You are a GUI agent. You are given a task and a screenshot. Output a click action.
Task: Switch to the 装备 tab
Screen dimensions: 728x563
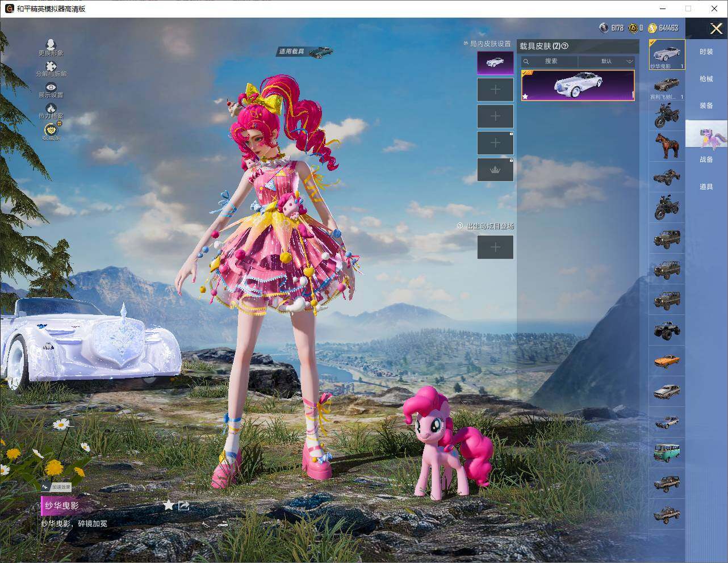[x=706, y=106]
